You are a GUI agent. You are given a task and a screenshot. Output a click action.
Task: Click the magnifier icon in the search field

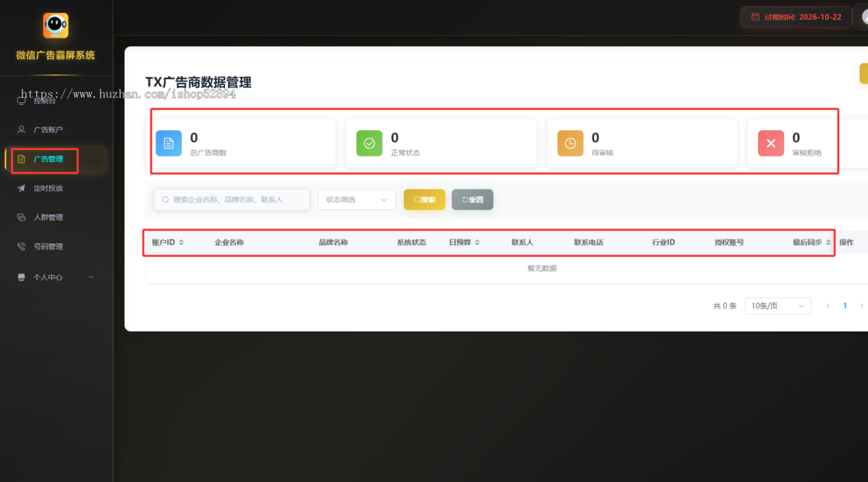166,200
